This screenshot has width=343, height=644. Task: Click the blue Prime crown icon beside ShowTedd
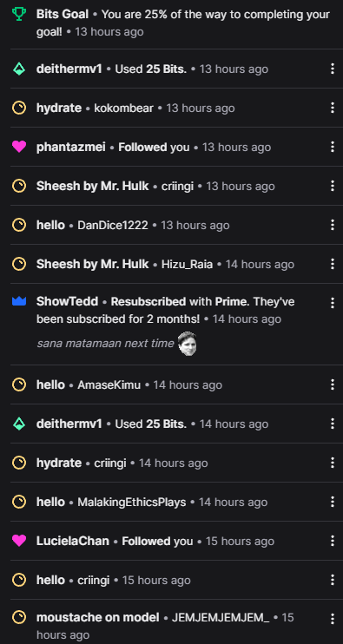[19, 301]
